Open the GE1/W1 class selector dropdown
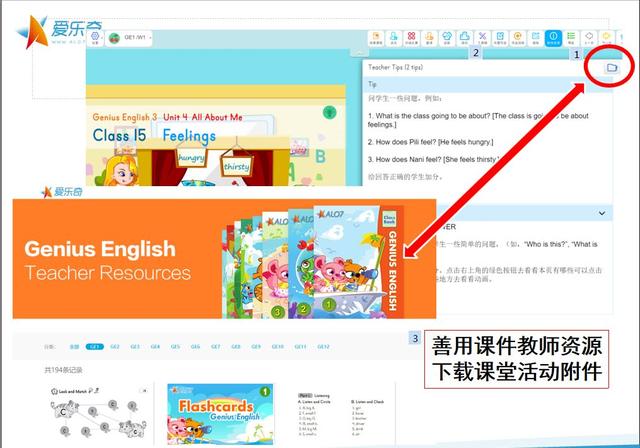640x448 pixels. point(130,38)
